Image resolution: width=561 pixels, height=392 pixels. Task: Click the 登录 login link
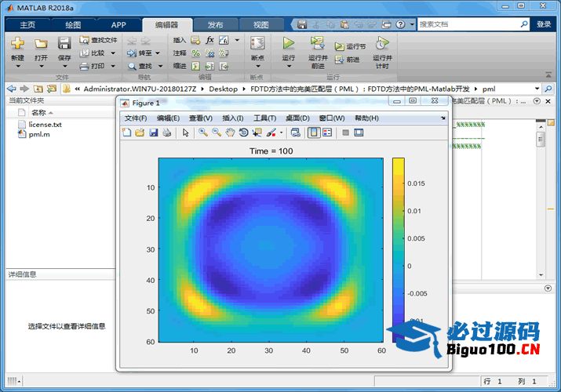tap(544, 24)
